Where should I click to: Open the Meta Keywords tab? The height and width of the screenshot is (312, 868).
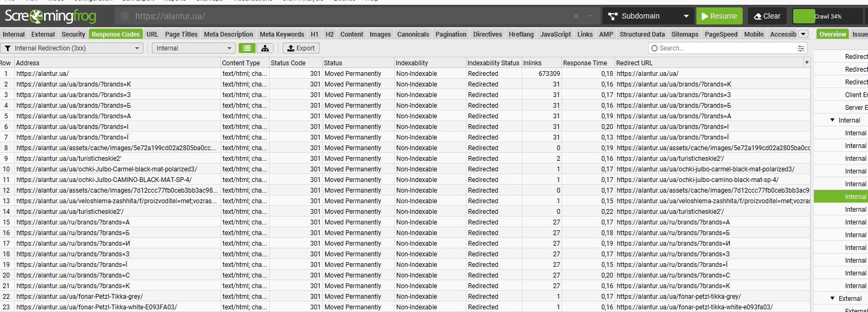[282, 34]
